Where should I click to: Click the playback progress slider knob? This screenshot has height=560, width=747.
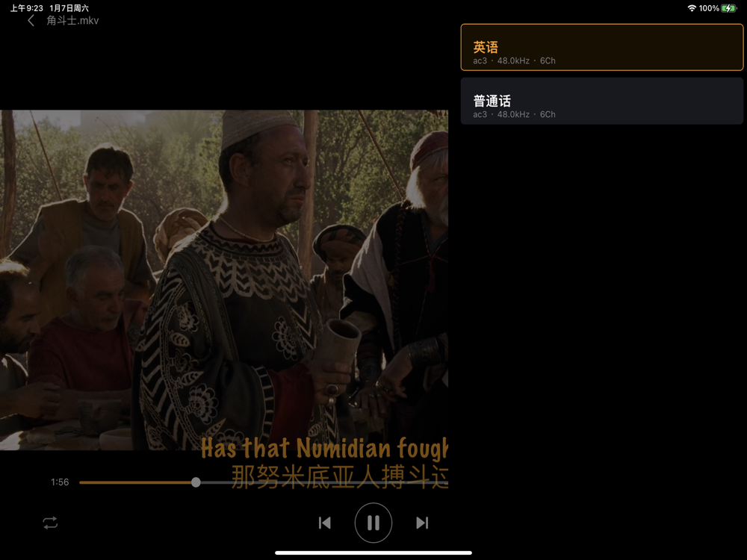click(196, 482)
